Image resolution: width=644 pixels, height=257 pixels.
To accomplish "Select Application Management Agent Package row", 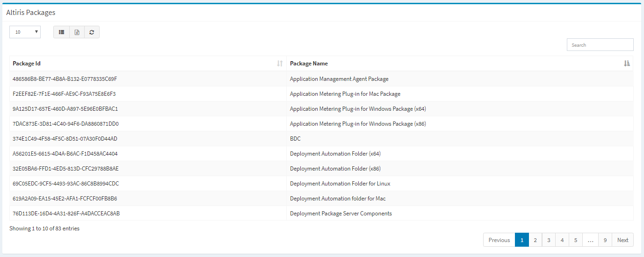I will click(x=321, y=79).
